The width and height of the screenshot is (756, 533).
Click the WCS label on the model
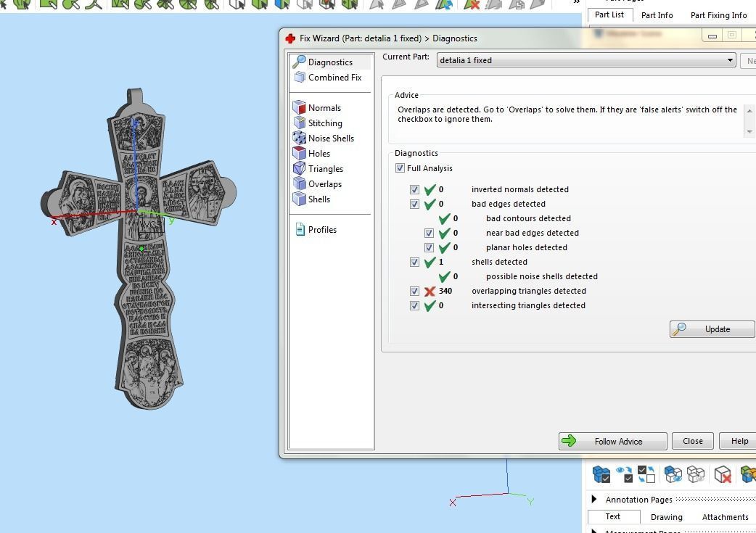(x=151, y=226)
